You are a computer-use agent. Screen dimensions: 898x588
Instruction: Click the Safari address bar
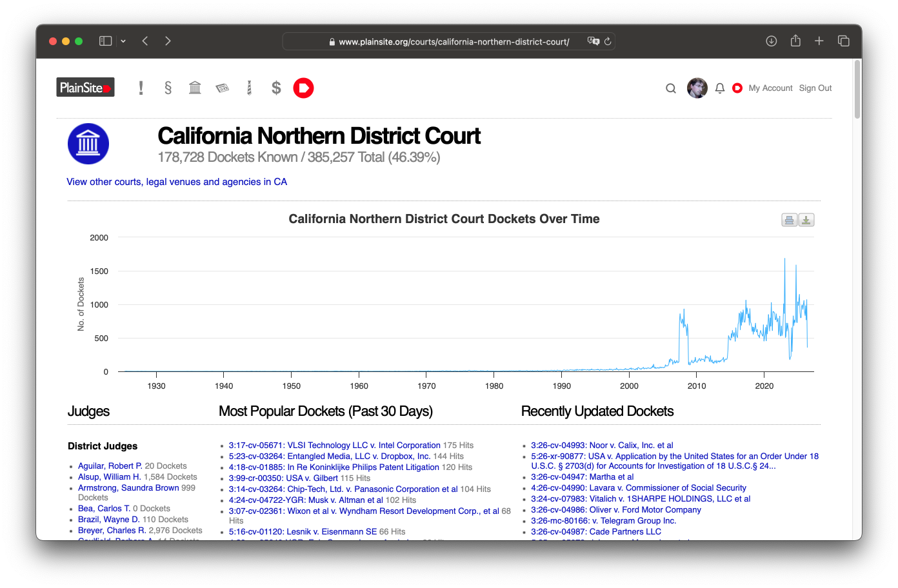pos(448,41)
